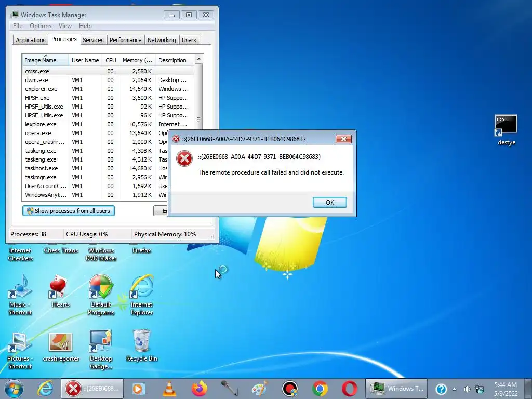Open Firefox from the taskbar
This screenshot has height=399, width=532.
click(199, 389)
